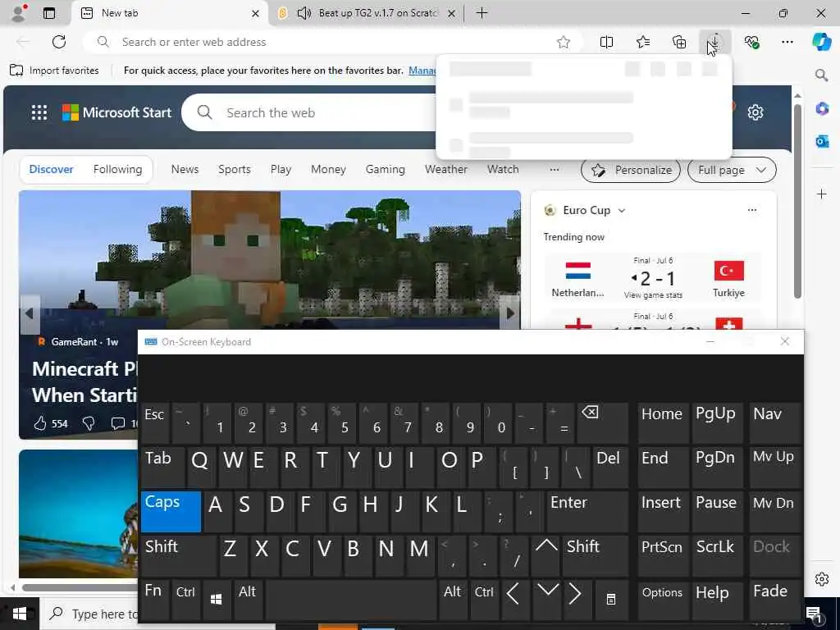Toggle left Ctrl key on keyboard
Viewport: 840px width, 630px height.
coord(186,599)
